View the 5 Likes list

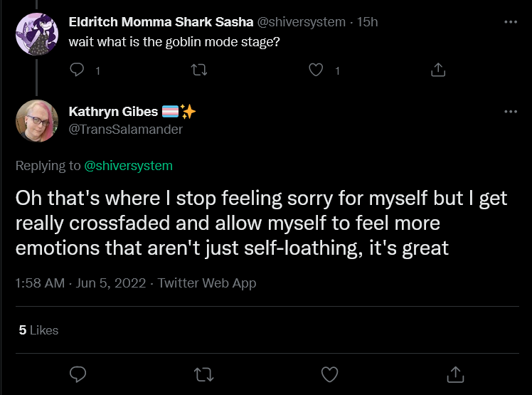point(38,330)
